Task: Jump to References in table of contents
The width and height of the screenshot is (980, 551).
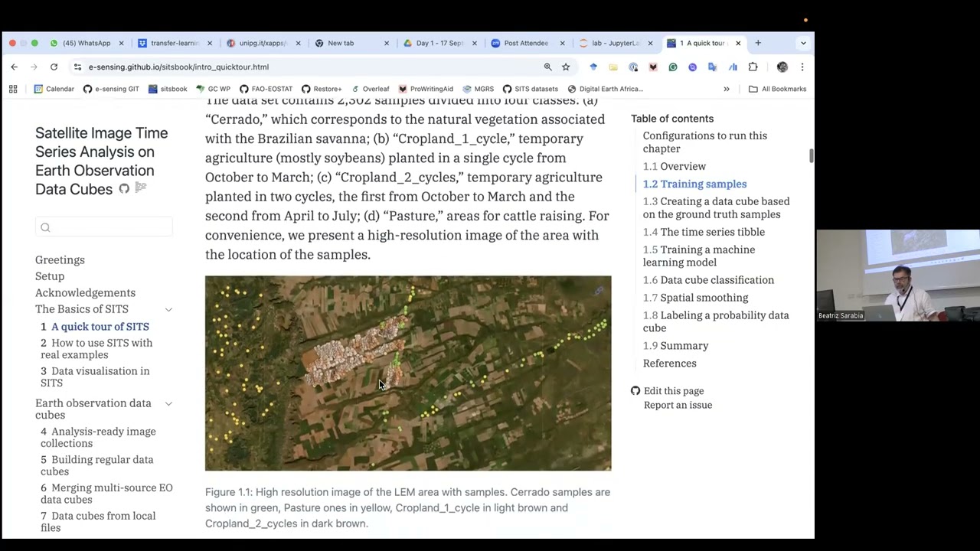Action: [x=670, y=364]
